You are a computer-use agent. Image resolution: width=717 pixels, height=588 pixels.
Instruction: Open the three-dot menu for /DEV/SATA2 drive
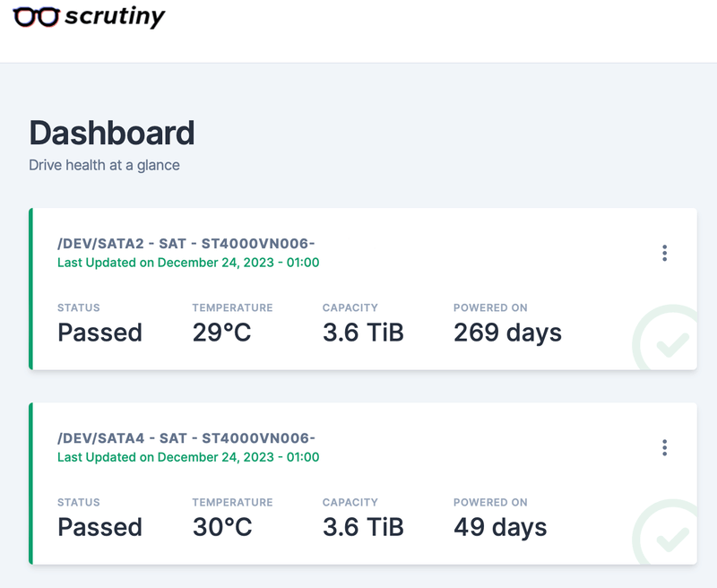664,253
